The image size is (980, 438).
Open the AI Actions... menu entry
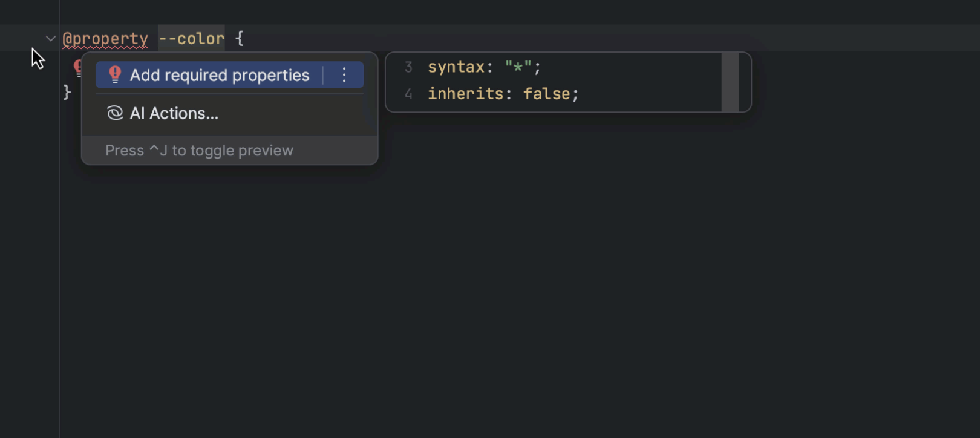click(174, 113)
